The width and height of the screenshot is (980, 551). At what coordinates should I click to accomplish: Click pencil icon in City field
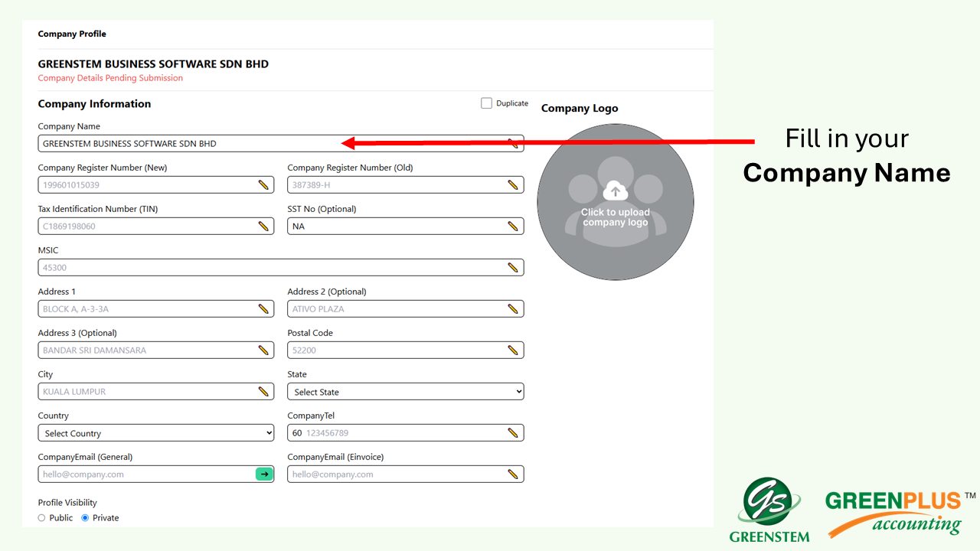pyautogui.click(x=263, y=391)
